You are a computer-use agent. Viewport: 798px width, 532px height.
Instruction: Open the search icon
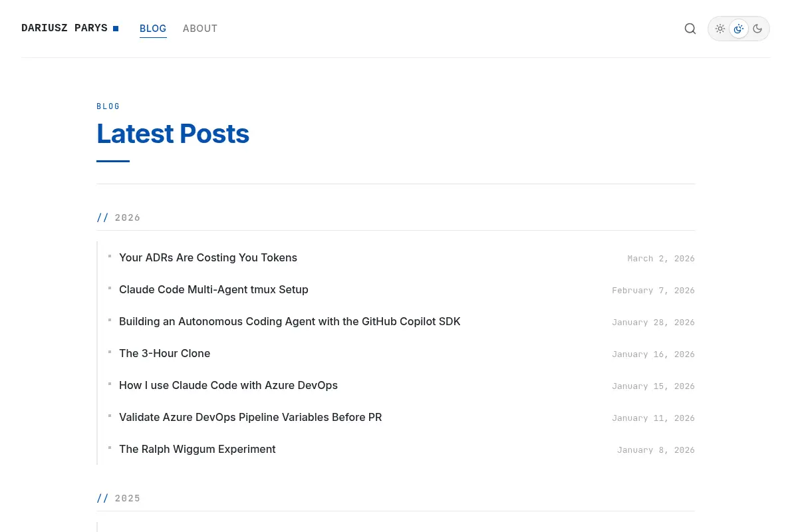click(x=690, y=29)
